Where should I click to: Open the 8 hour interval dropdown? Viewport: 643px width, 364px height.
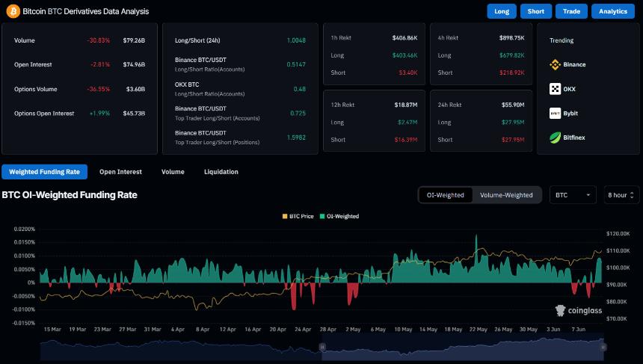[621, 195]
